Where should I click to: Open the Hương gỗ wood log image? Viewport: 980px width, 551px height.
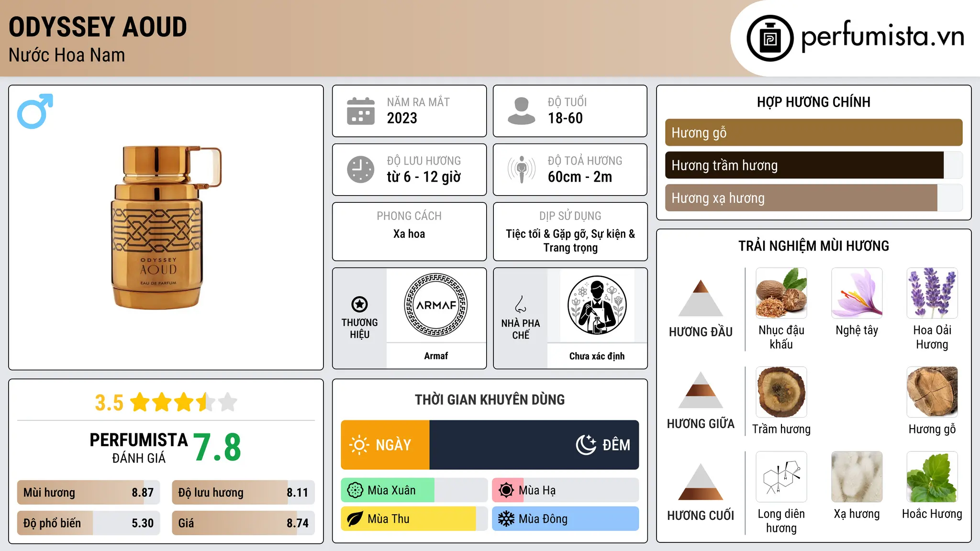coord(932,392)
